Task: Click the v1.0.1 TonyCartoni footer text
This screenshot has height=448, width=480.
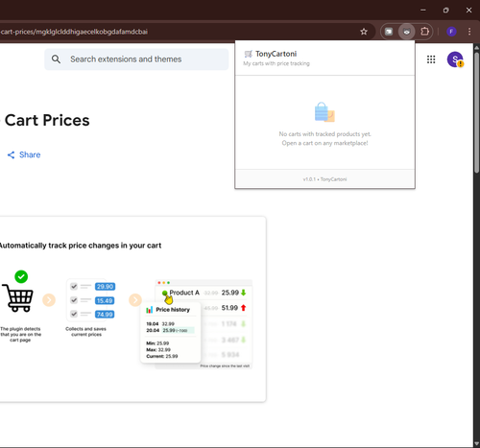Action: [x=324, y=179]
